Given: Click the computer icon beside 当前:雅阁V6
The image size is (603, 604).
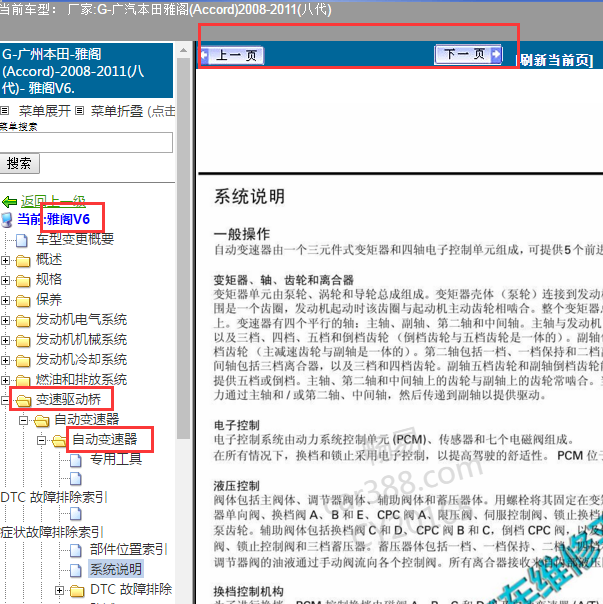Looking at the screenshot, I should pyautogui.click(x=7, y=220).
